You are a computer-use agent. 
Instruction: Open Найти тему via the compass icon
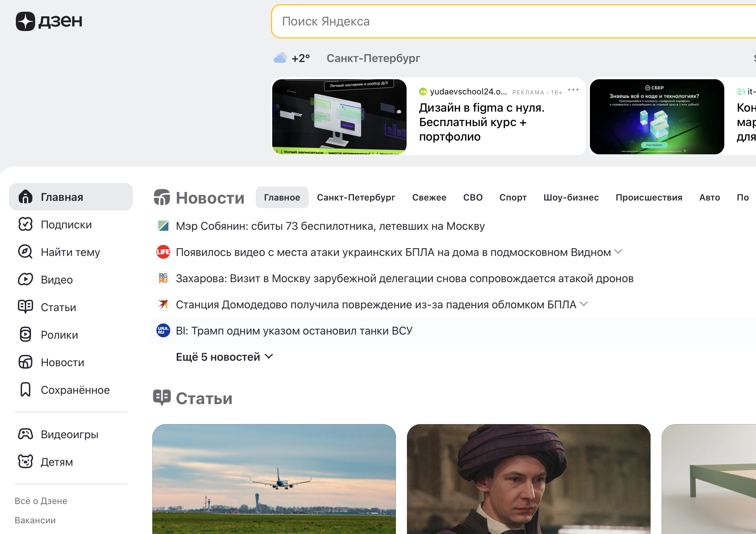(25, 252)
